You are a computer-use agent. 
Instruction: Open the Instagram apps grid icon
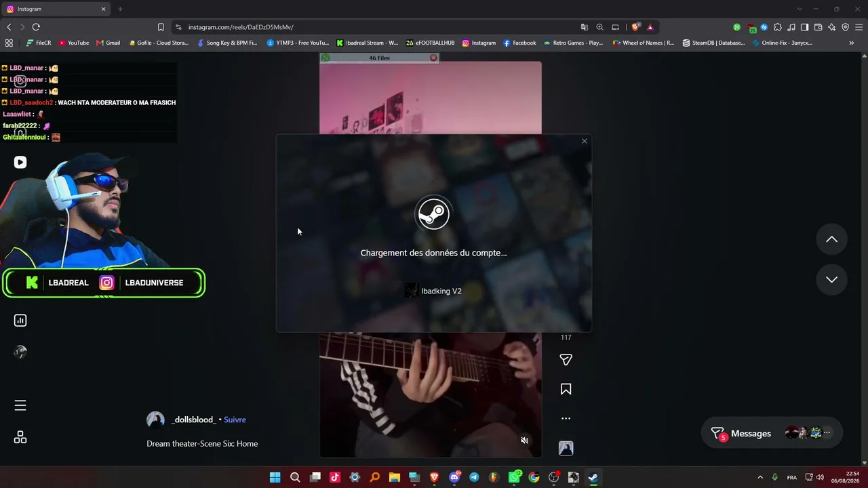pos(20,438)
